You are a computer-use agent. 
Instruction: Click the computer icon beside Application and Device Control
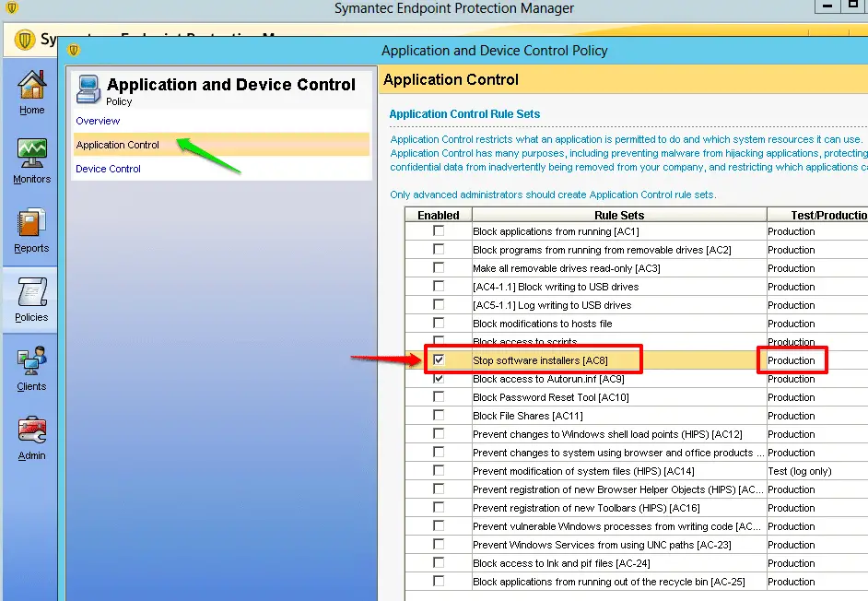pos(88,89)
